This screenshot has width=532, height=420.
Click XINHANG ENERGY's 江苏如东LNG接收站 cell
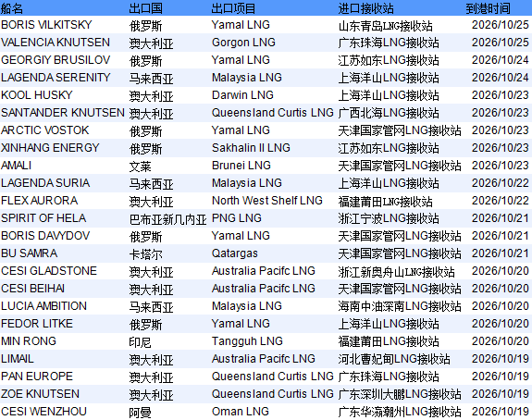pos(389,149)
